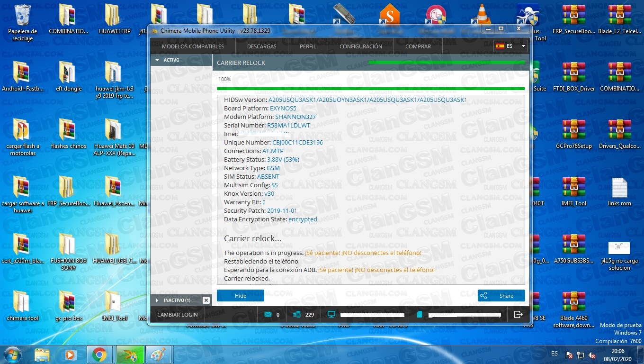
Task: Click the CARRIER RELOCK header progress bar
Action: [447, 62]
